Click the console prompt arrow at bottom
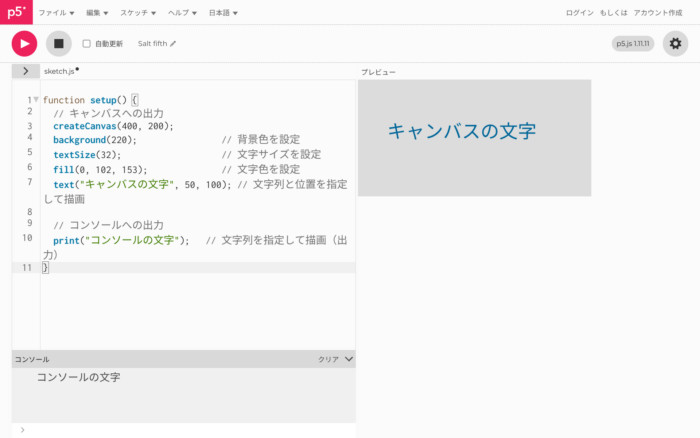This screenshot has height=438, width=700. tap(22, 430)
